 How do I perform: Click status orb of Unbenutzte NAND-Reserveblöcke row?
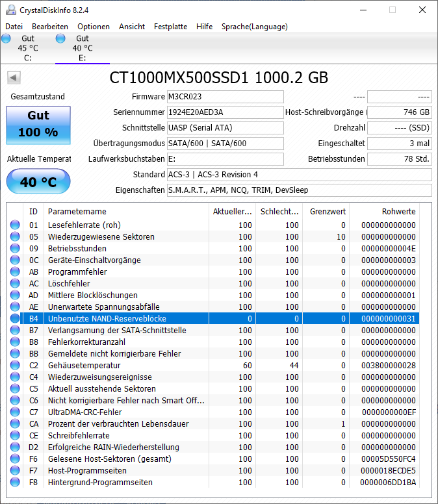coord(15,318)
